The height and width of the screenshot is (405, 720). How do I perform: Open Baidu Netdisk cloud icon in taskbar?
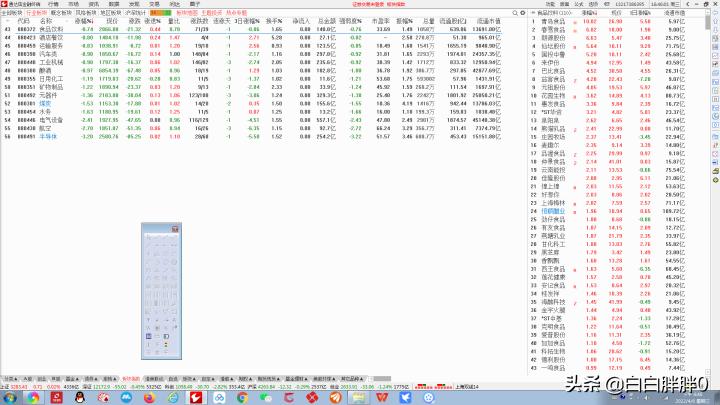[x=219, y=397]
